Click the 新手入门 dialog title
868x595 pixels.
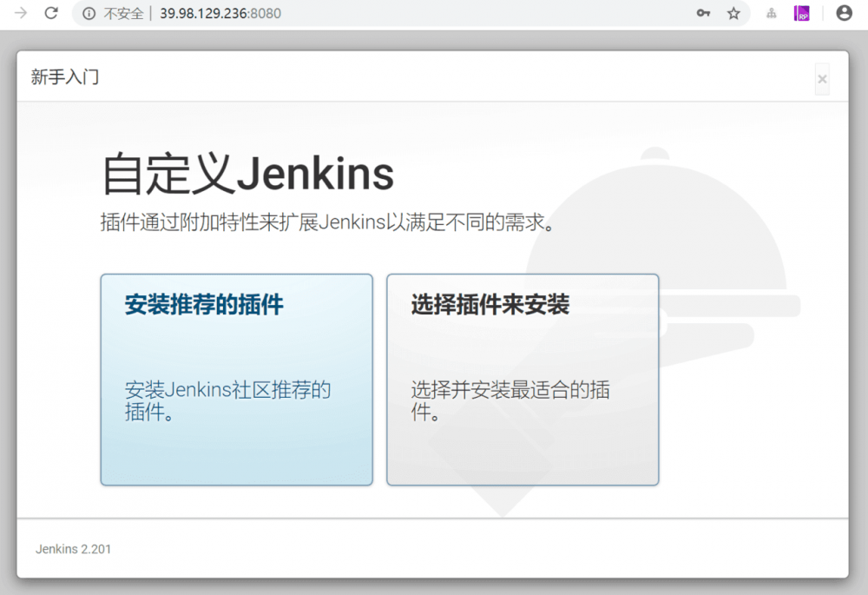(x=63, y=77)
